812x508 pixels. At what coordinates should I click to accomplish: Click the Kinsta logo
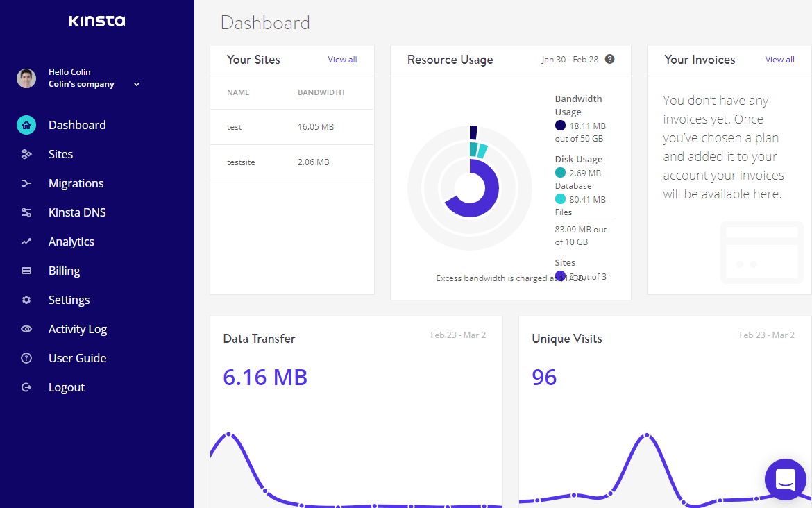(97, 21)
